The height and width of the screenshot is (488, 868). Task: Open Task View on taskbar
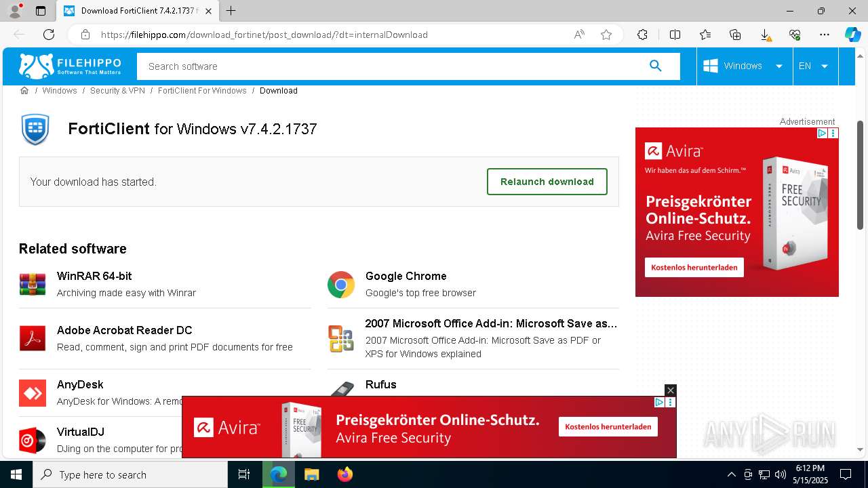tap(244, 474)
